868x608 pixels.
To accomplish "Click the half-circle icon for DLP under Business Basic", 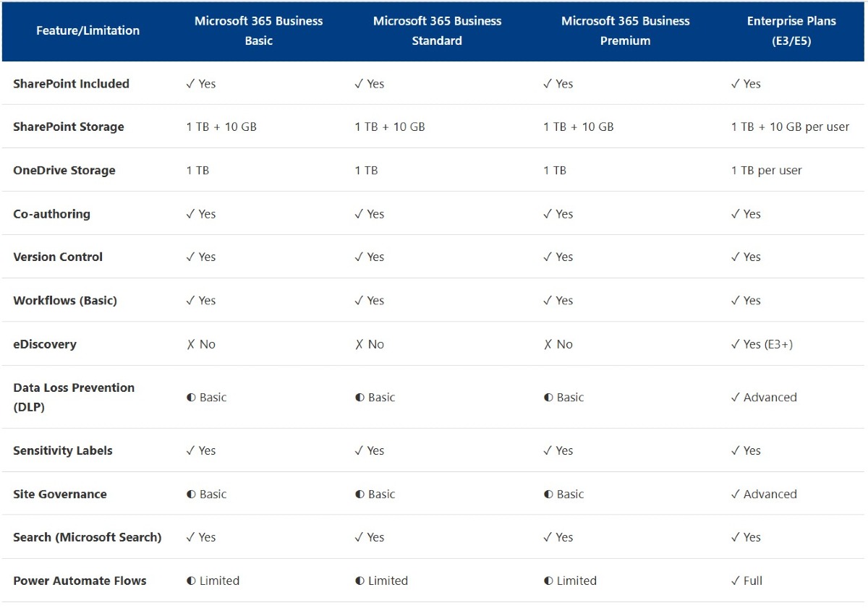I will click(191, 397).
